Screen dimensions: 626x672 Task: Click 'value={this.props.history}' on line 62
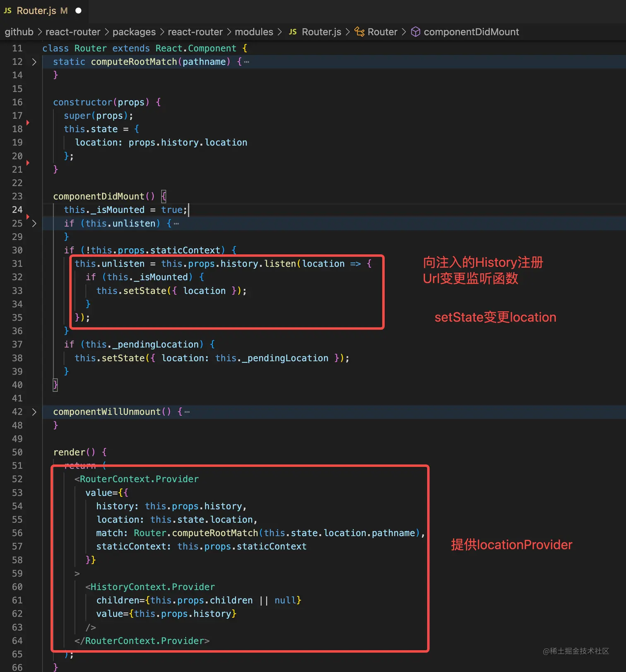(166, 614)
